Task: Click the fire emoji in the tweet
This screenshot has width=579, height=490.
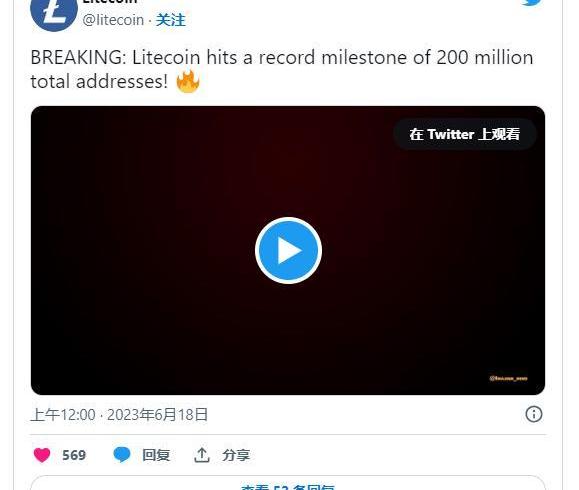Action: (x=188, y=81)
